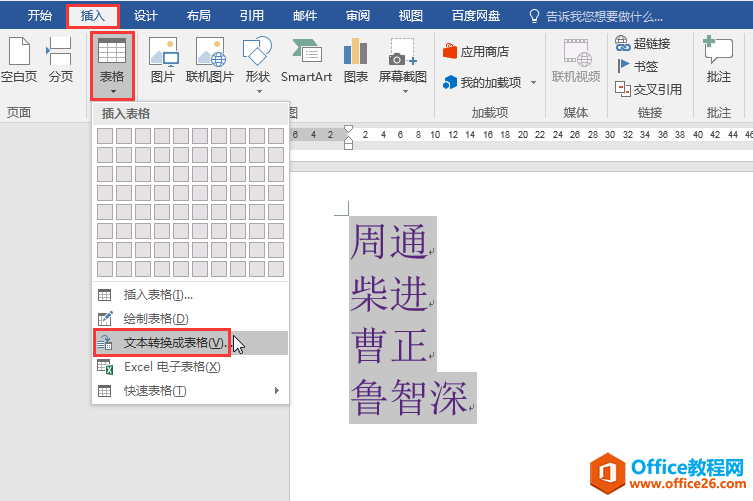Screen dimensions: 753x501
Task: Switch to the 布局 tab
Action: [198, 16]
